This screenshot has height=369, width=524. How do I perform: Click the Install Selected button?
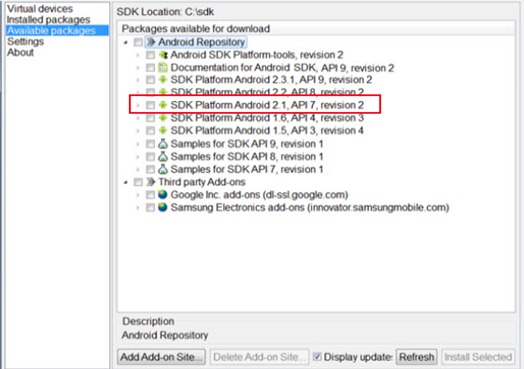[478, 357]
